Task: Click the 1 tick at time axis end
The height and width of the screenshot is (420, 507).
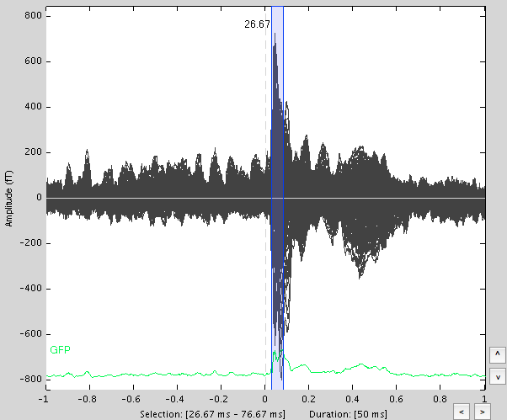Action: (x=485, y=399)
